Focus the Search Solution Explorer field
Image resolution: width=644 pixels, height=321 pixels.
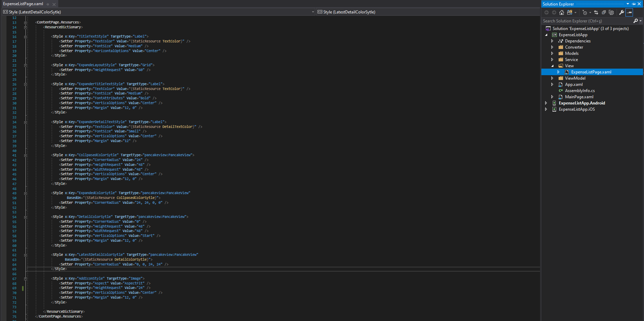click(588, 21)
